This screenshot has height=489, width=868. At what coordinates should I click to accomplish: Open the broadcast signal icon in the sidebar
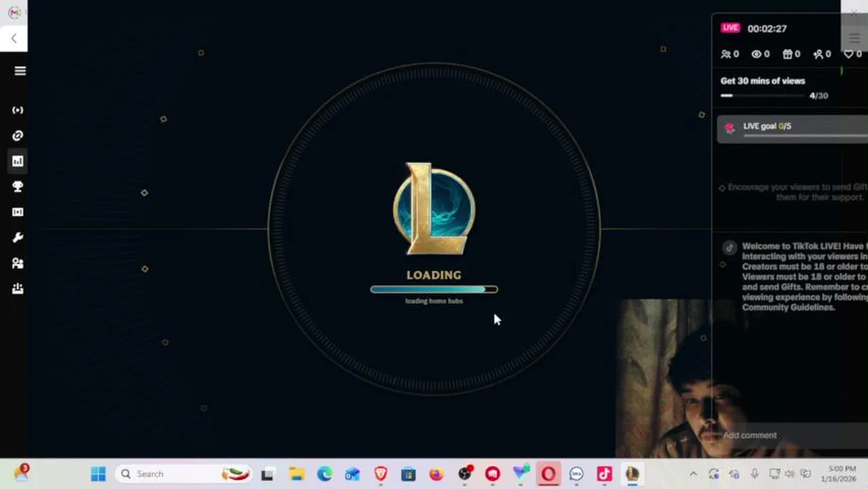point(18,110)
